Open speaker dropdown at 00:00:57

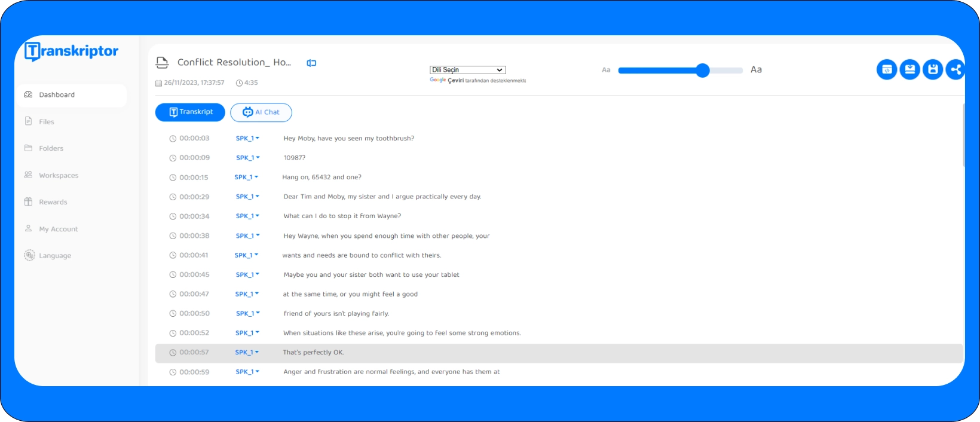(x=247, y=352)
